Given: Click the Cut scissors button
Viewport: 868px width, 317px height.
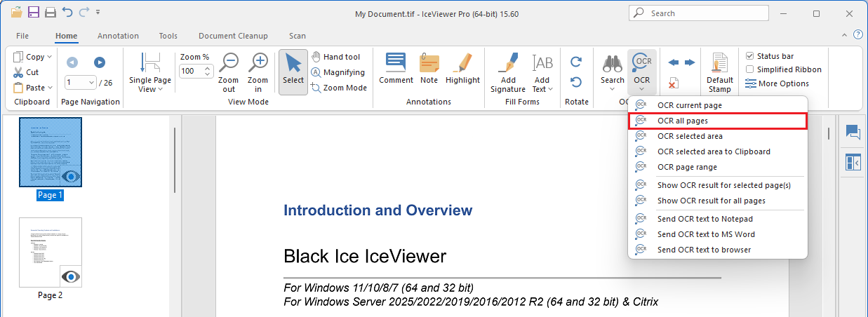Looking at the screenshot, I should point(26,72).
